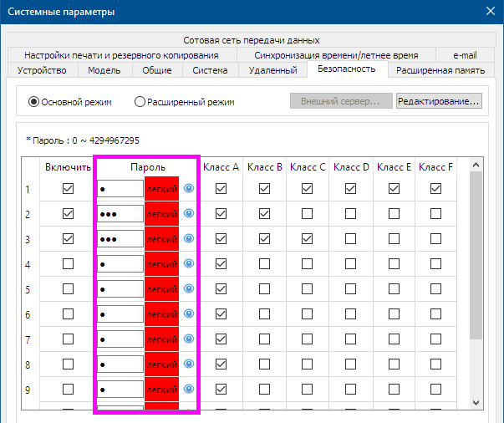The image size is (504, 423).
Task: Click the eye icon in row 3
Action: pyautogui.click(x=189, y=238)
